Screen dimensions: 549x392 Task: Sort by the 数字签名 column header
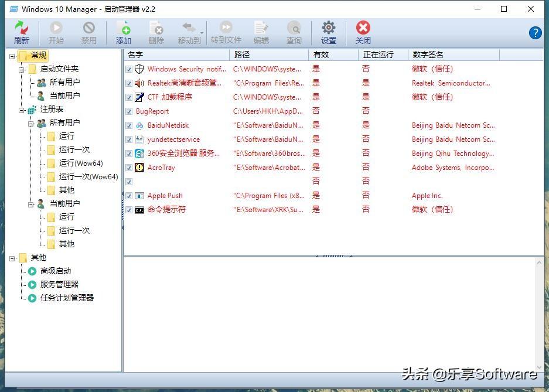(453, 54)
